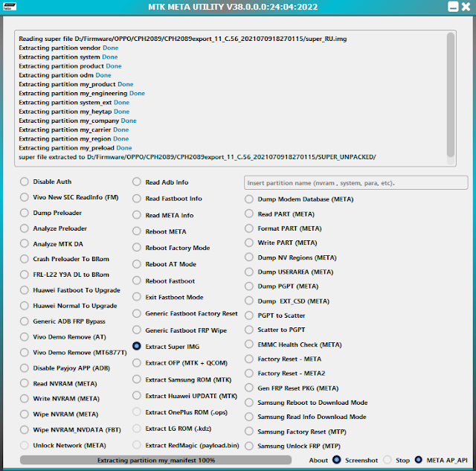Screen dimensions: 476x471
Task: Select Read META Info
Action: [x=137, y=215]
